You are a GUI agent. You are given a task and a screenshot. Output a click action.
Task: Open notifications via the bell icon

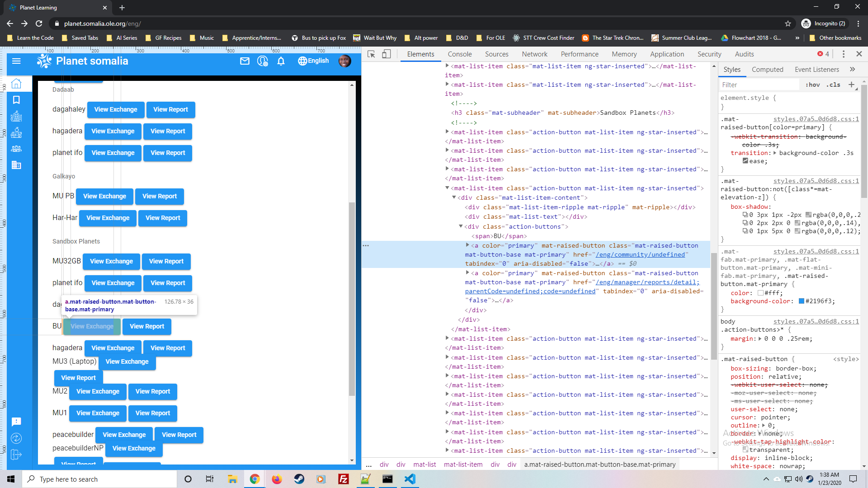click(x=281, y=61)
